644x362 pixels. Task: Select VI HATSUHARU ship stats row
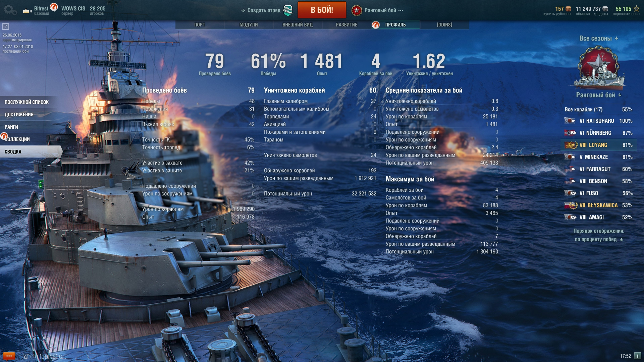pyautogui.click(x=599, y=121)
